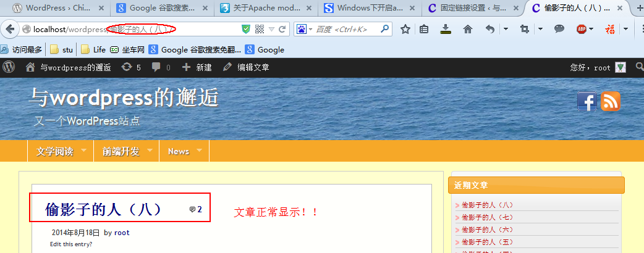Open the QR code icon in address bar

(x=259, y=29)
